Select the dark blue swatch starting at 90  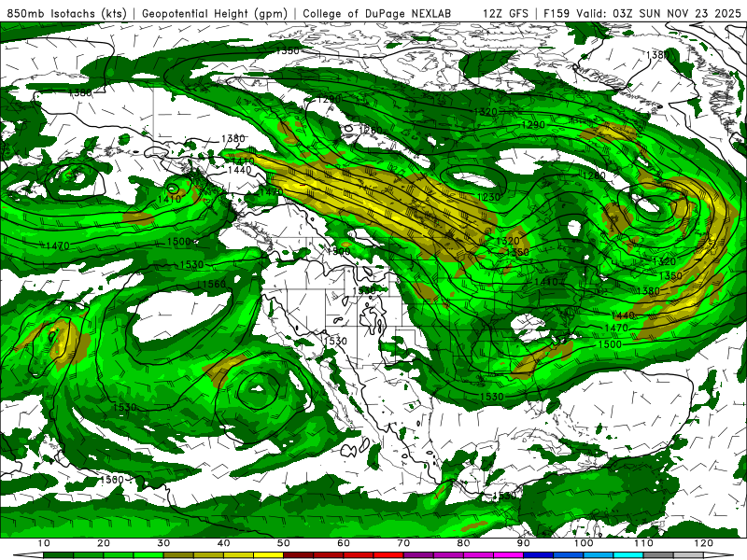539,555
